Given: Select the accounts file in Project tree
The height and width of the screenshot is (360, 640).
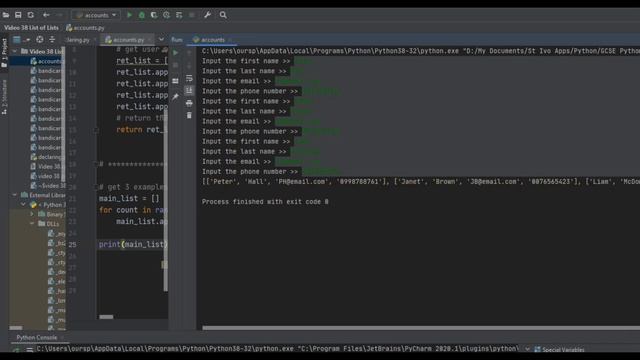Looking at the screenshot, I should pos(46,61).
